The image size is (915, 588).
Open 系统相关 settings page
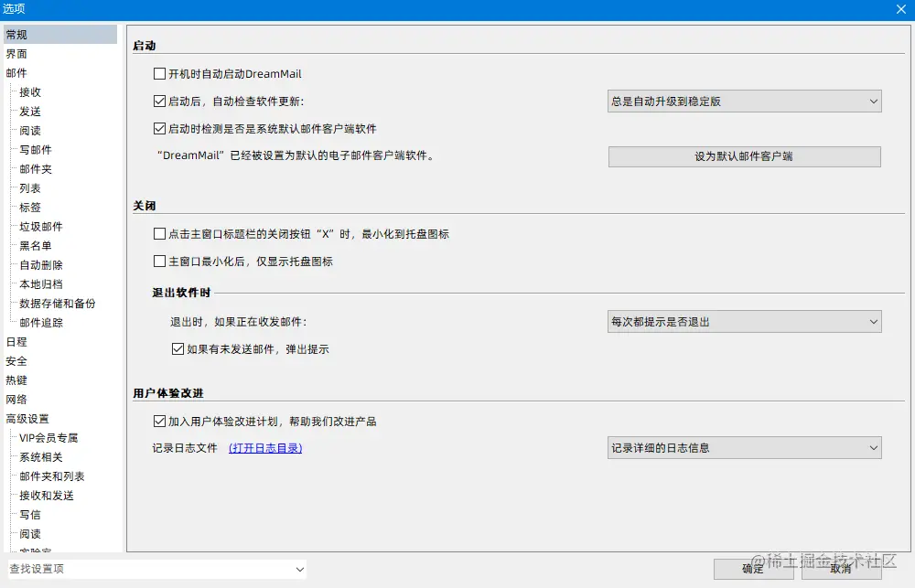tap(41, 457)
